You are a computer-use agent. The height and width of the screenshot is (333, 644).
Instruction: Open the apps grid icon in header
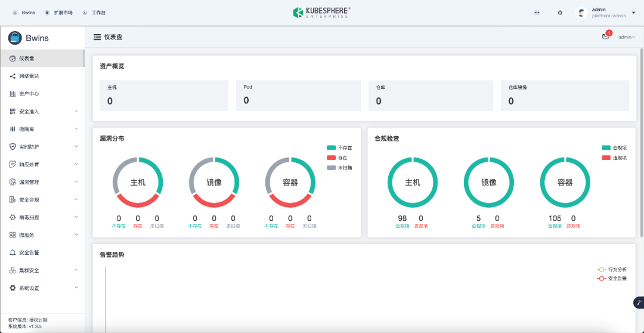tap(537, 13)
